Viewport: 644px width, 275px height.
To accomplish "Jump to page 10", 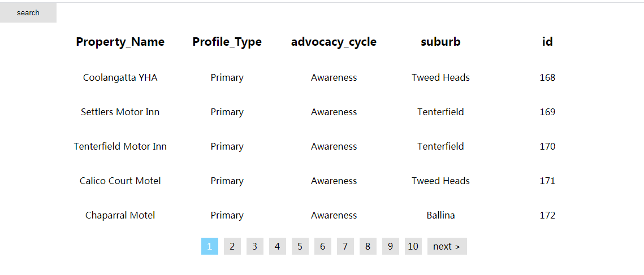I will (413, 246).
